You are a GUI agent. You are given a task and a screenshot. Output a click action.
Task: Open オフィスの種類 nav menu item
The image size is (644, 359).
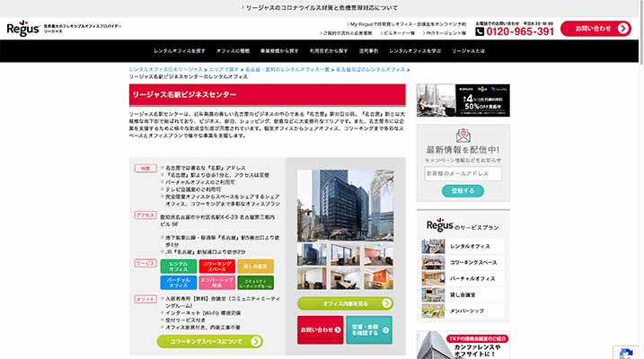click(233, 51)
